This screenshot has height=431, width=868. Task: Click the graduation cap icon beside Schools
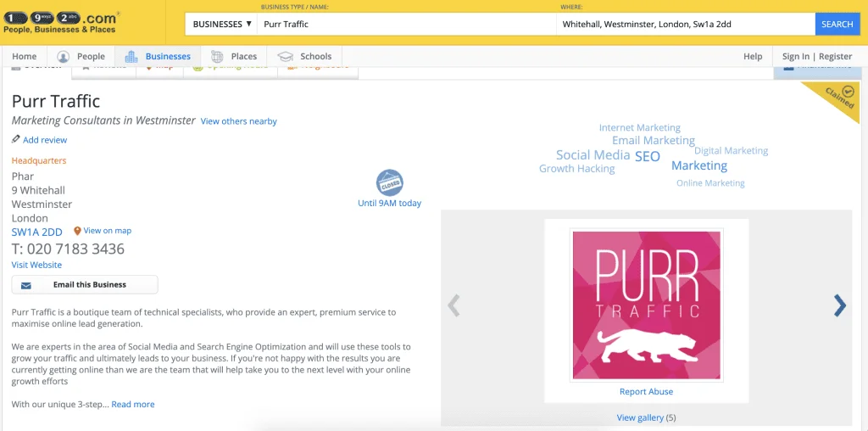(285, 57)
